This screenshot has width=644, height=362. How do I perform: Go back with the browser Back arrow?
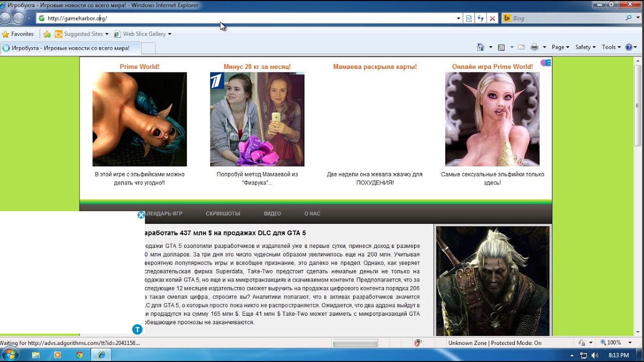[6, 18]
